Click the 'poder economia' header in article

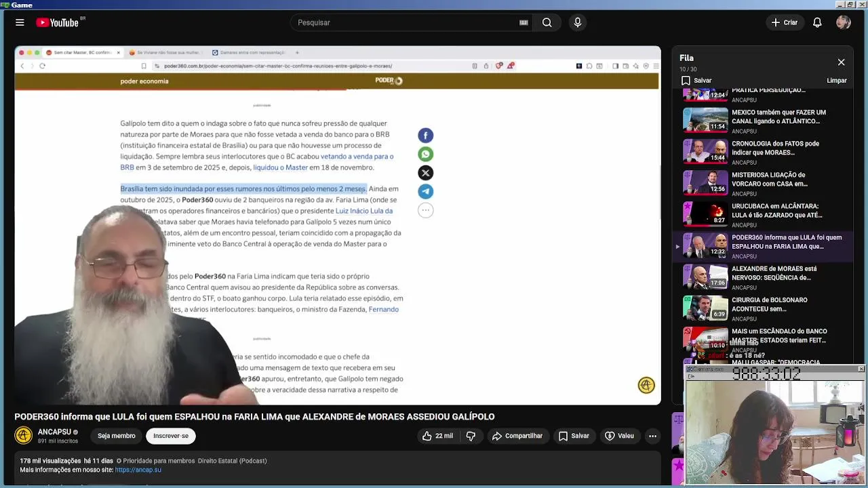click(x=144, y=81)
